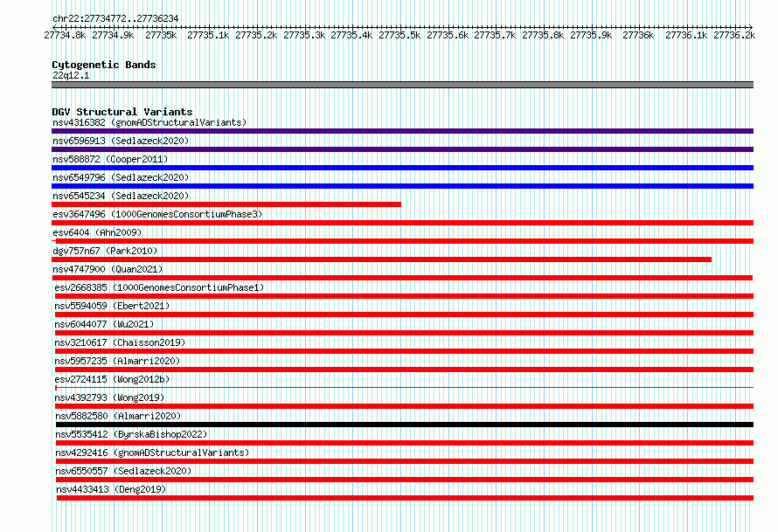Click the 27735.5k ruler tick label
Screen dimensions: 778x532
pyautogui.click(x=399, y=35)
